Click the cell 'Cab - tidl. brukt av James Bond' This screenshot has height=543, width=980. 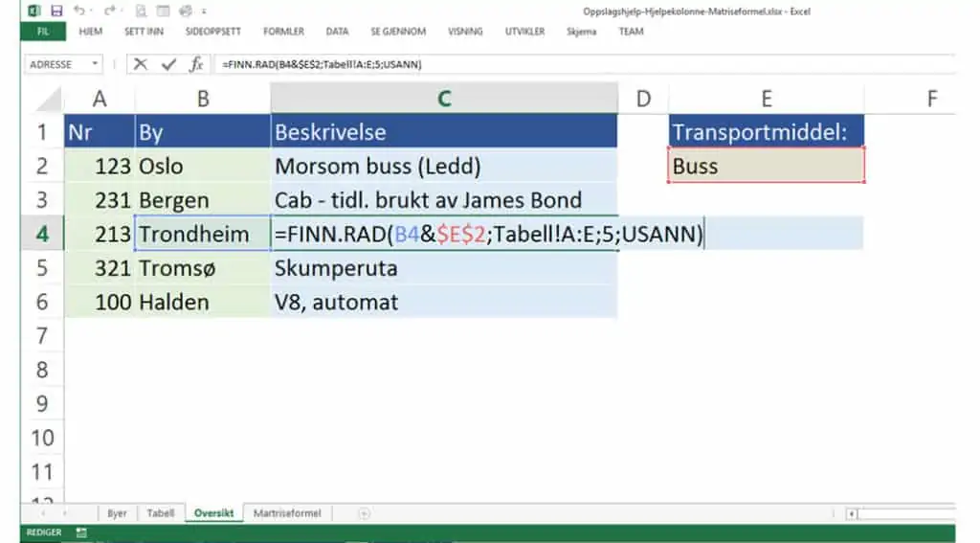coord(444,200)
